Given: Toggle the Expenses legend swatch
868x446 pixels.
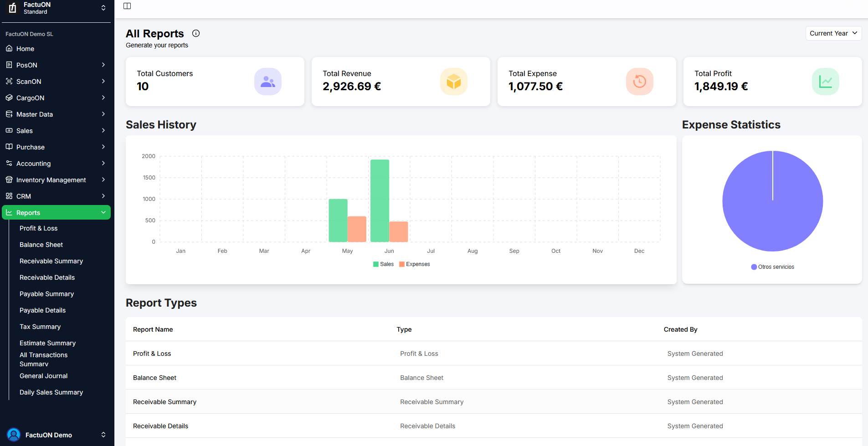Looking at the screenshot, I should click(402, 264).
